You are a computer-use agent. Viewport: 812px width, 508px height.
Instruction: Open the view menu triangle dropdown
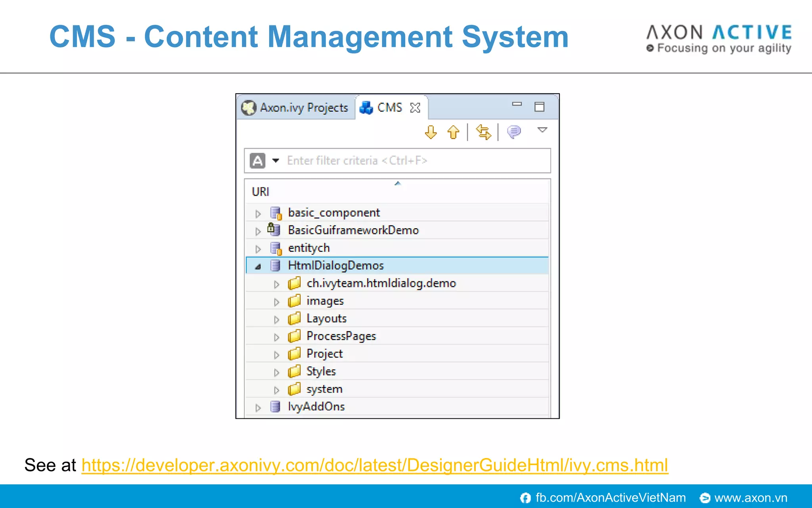[542, 130]
